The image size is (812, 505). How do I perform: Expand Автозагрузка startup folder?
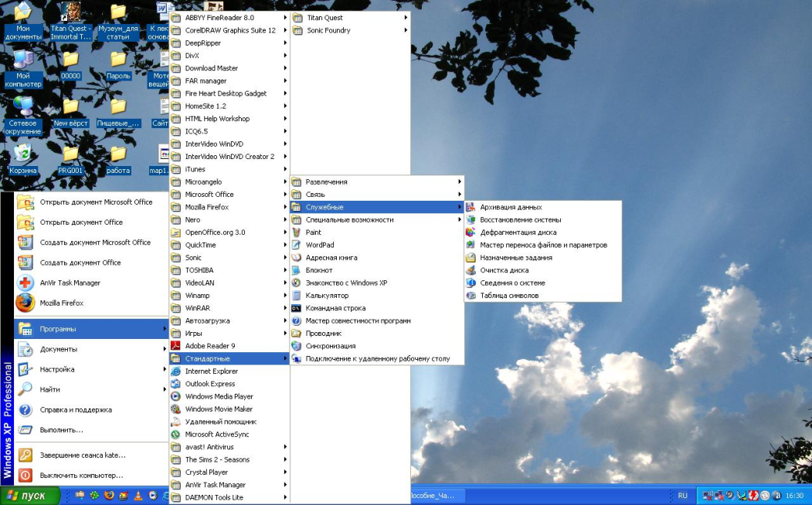(229, 320)
